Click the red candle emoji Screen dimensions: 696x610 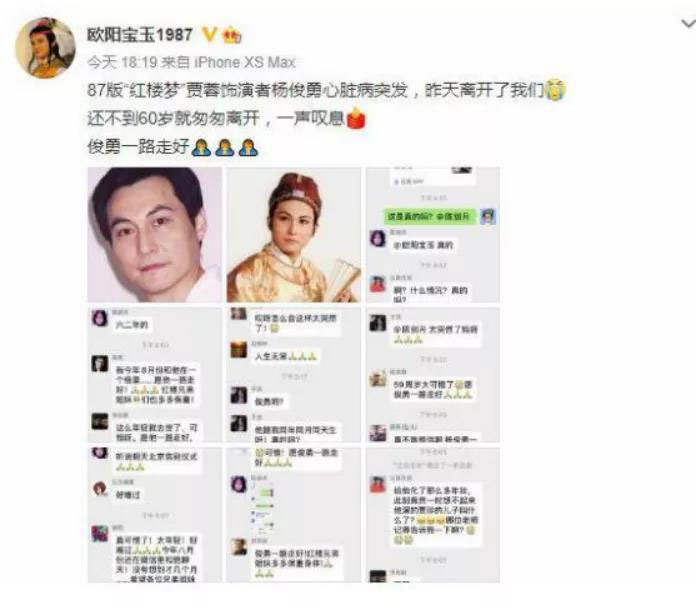tap(355, 118)
